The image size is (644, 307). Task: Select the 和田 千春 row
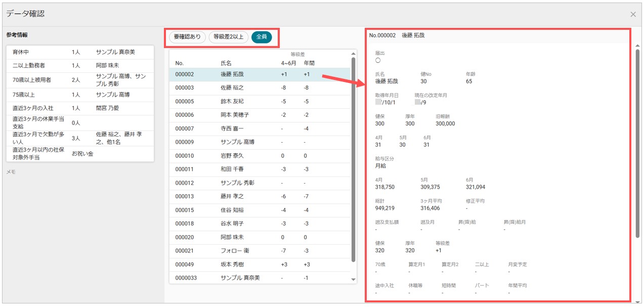[260, 169]
